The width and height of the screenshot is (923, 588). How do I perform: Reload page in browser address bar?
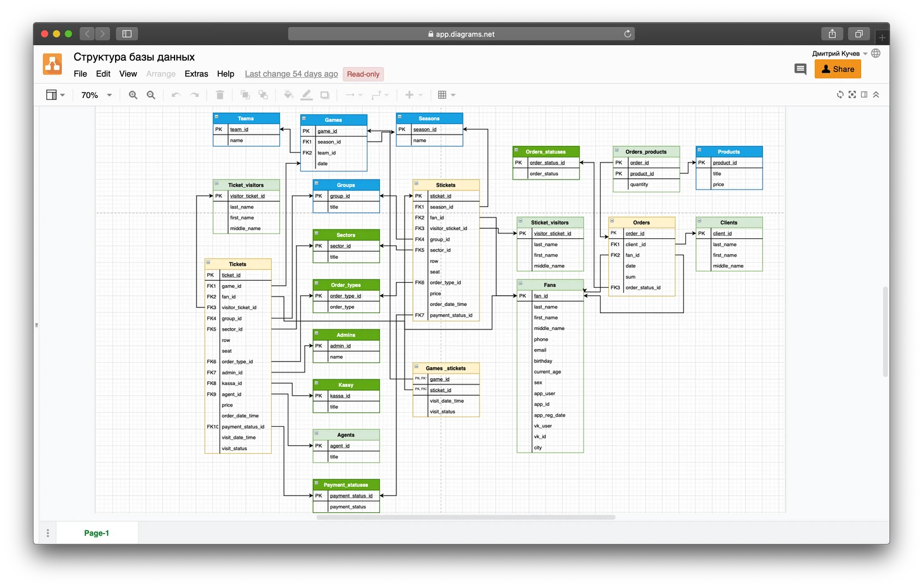tap(627, 34)
